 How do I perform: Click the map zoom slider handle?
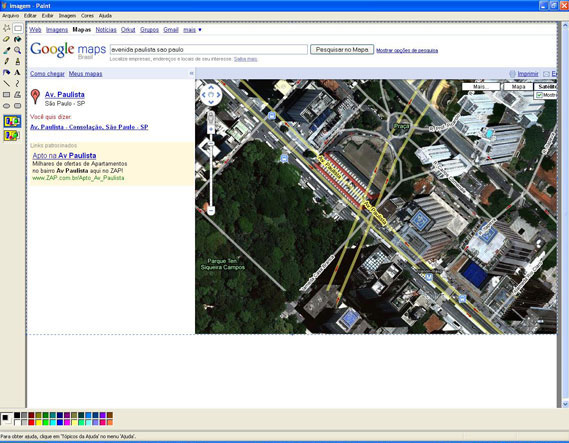(x=211, y=144)
